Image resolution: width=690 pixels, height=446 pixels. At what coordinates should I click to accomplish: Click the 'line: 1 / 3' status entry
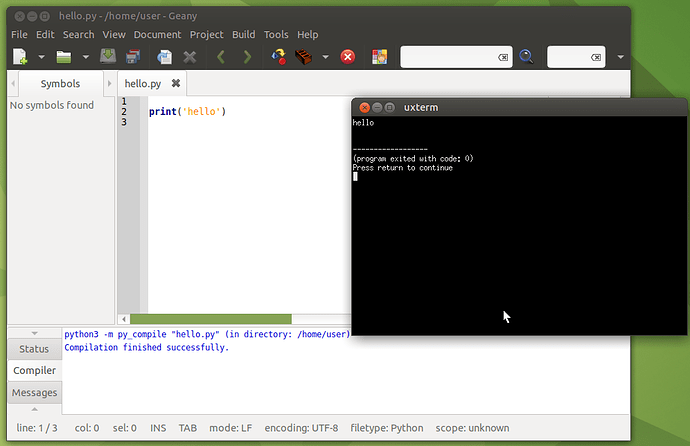click(37, 428)
